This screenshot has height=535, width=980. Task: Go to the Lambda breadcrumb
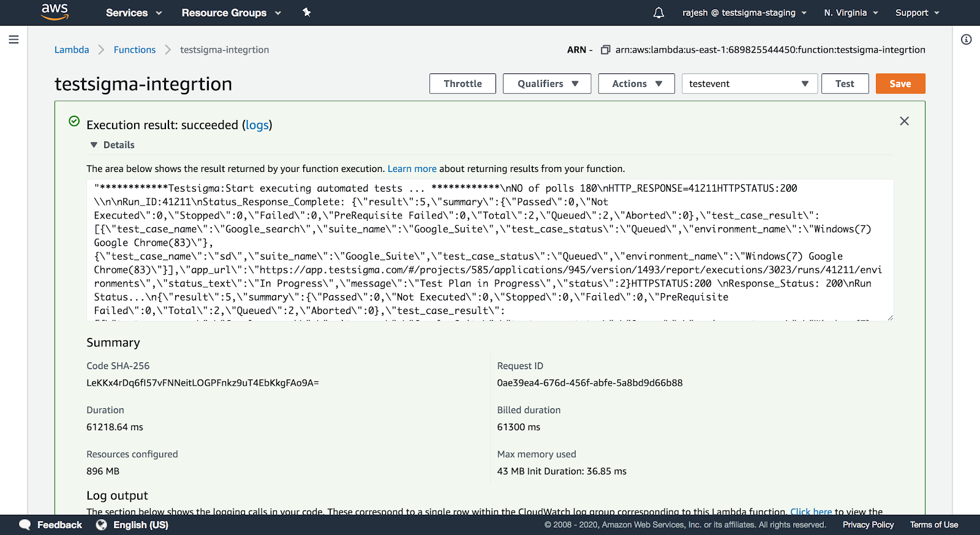72,50
